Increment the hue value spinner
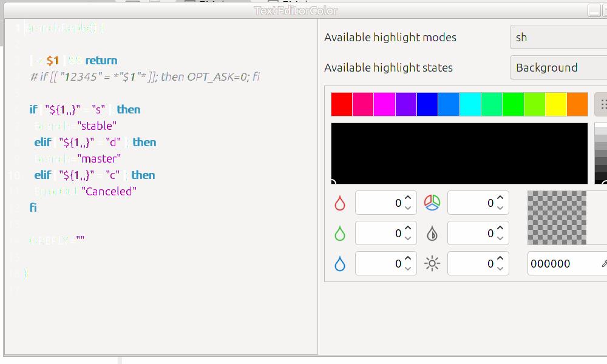This screenshot has height=364, width=607. click(500, 198)
